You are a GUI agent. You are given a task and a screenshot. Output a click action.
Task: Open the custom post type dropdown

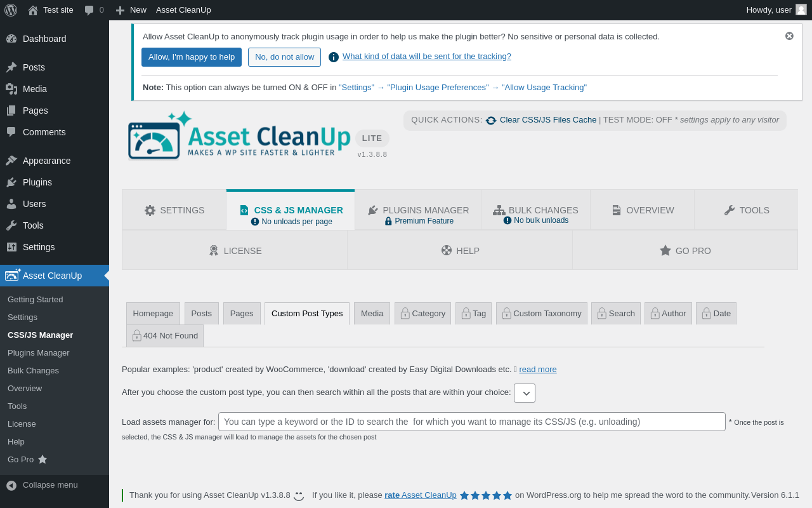(525, 393)
